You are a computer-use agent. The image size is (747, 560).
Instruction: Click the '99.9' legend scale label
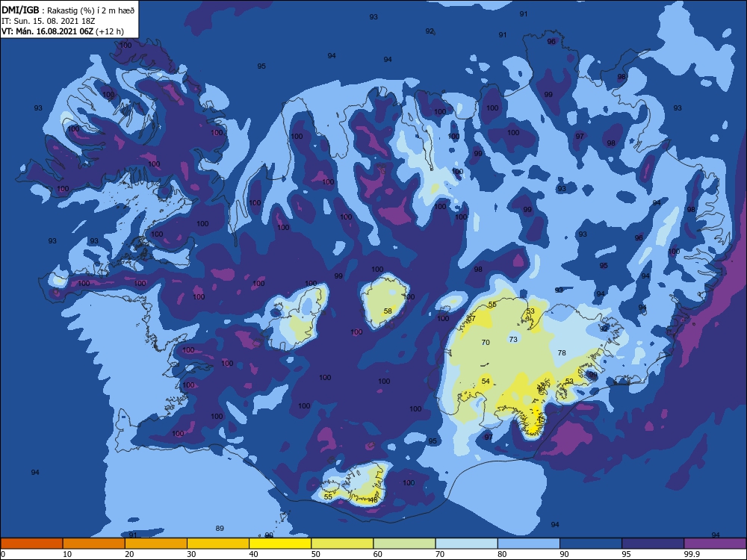692,554
